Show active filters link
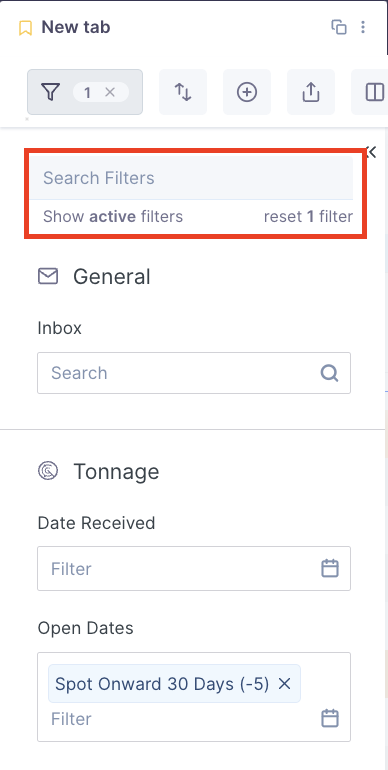Image resolution: width=388 pixels, height=770 pixels. coord(113,217)
